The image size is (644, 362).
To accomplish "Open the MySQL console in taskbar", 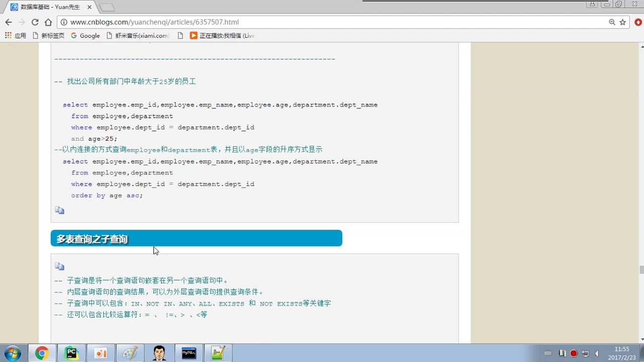I will coord(189,353).
